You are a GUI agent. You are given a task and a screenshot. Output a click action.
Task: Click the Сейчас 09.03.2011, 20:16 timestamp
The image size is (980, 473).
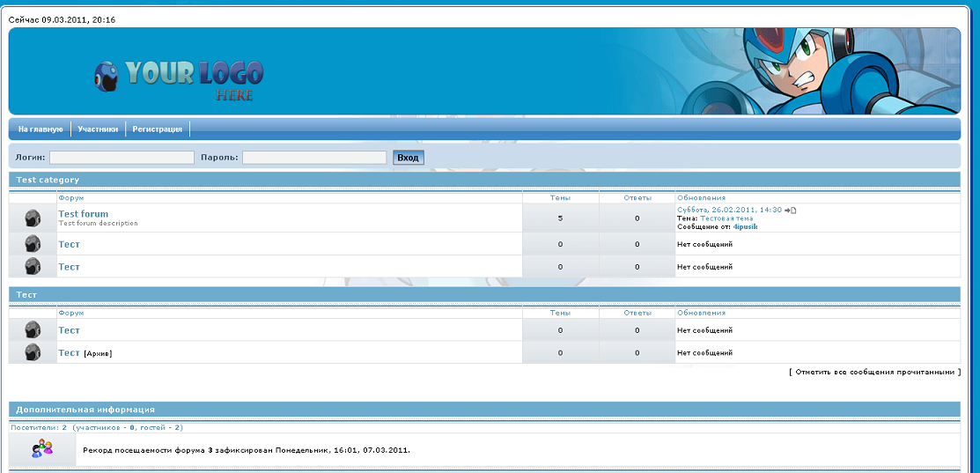pos(62,20)
